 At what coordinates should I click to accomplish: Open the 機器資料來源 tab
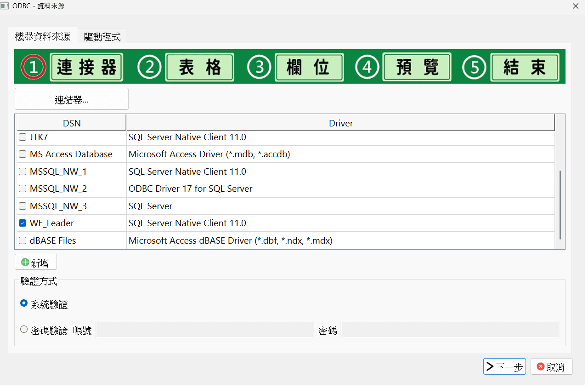(x=43, y=37)
